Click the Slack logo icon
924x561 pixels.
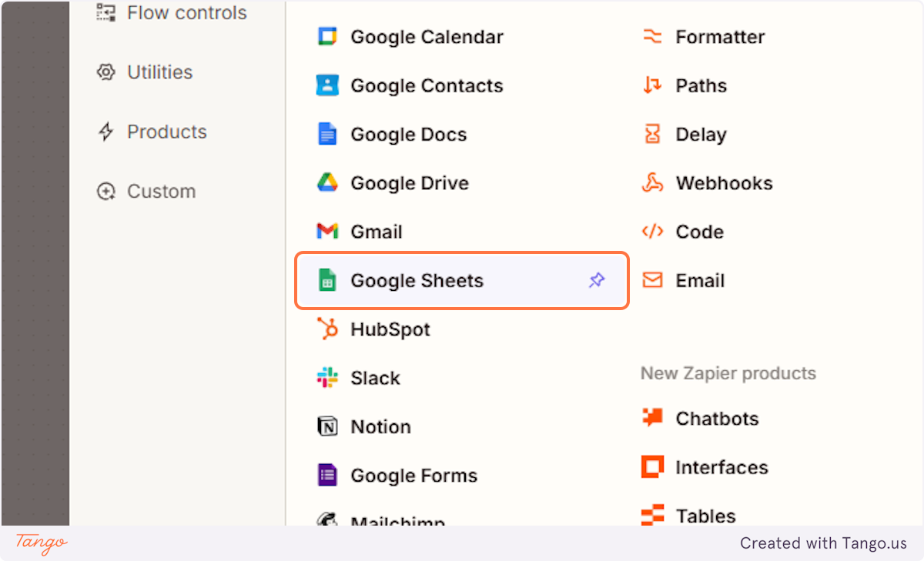pos(327,378)
